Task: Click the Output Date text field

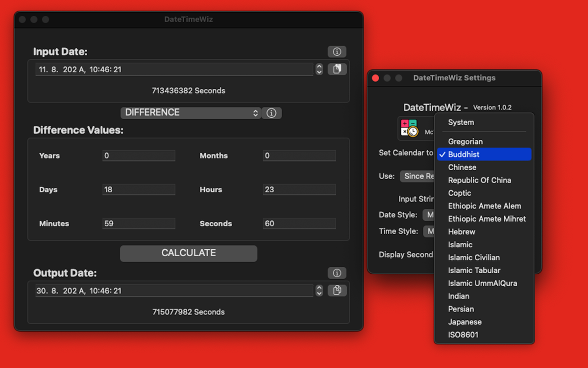Action: [x=174, y=290]
